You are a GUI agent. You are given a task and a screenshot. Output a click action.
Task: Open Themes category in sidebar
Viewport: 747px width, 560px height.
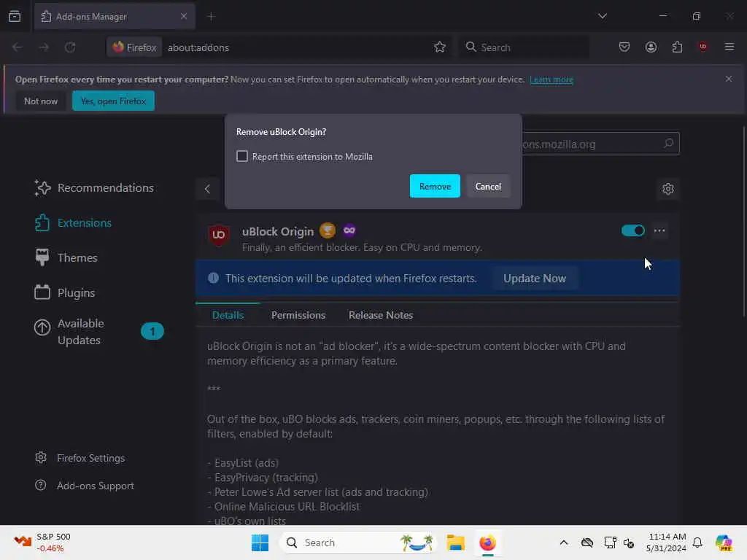(x=66, y=257)
